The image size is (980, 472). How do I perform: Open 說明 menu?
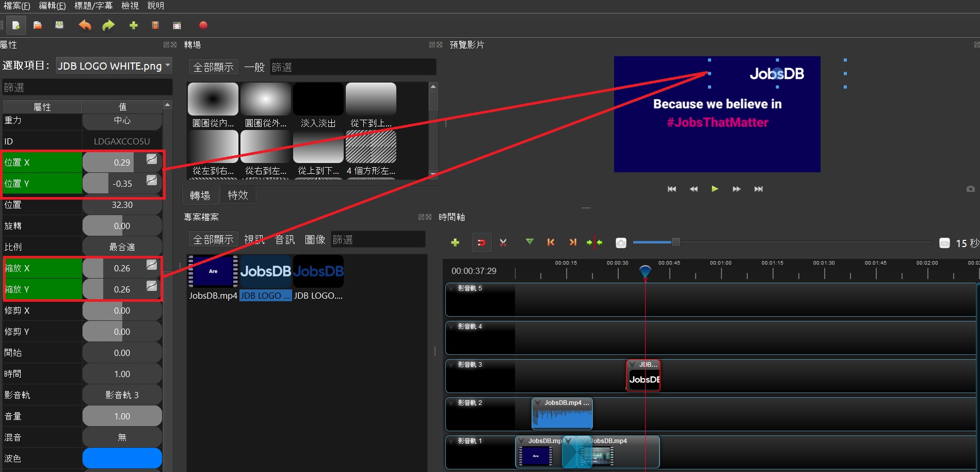tap(156, 6)
